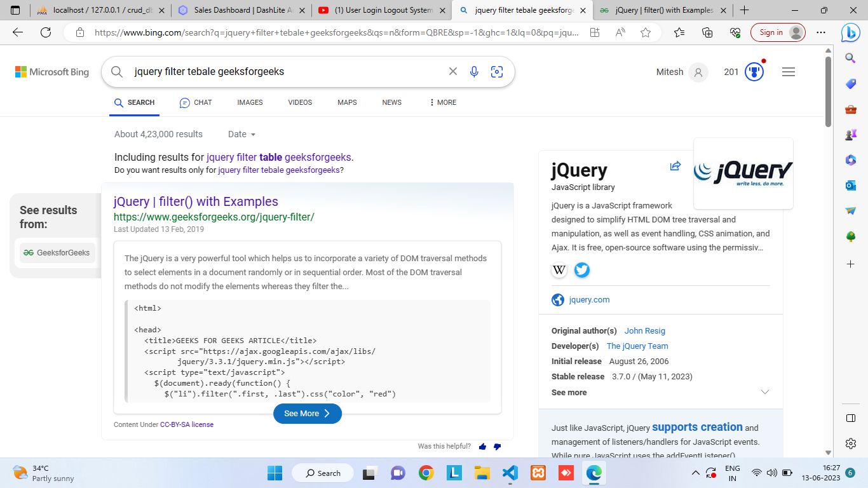
Task: Click in the Bing search input field
Action: tap(286, 72)
